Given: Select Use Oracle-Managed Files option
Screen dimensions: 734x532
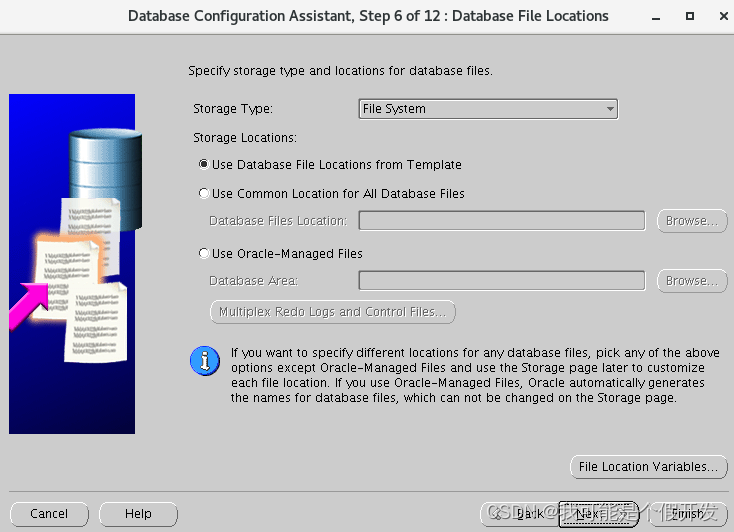Looking at the screenshot, I should 280,253.
